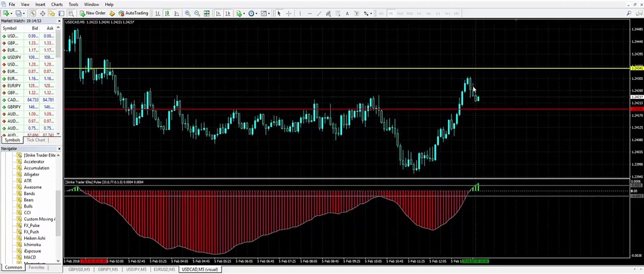Viewport: 644px width, 274px height.
Task: Select the yellow horizontal line on chart
Action: tap(347, 68)
